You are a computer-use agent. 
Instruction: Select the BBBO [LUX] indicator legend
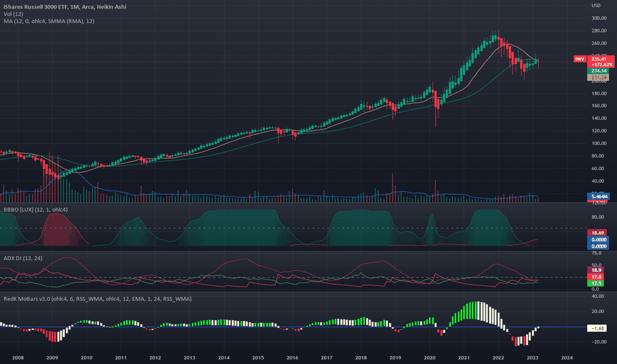pos(35,210)
